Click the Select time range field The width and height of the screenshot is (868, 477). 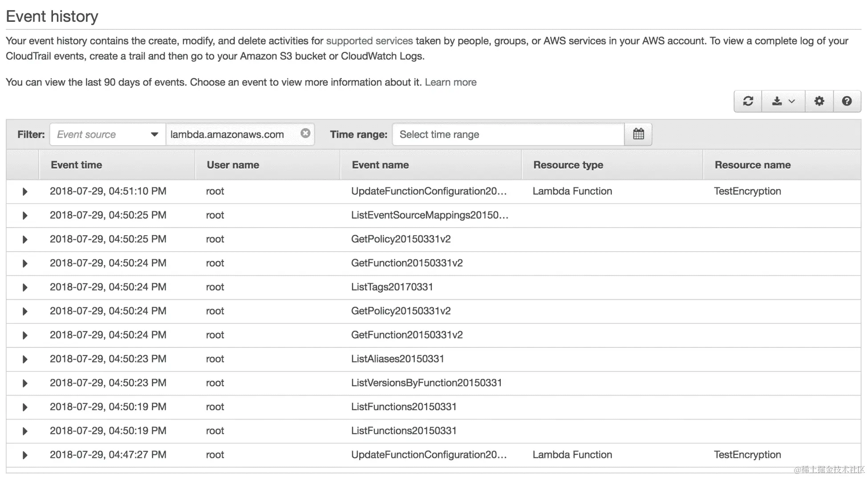(x=508, y=135)
